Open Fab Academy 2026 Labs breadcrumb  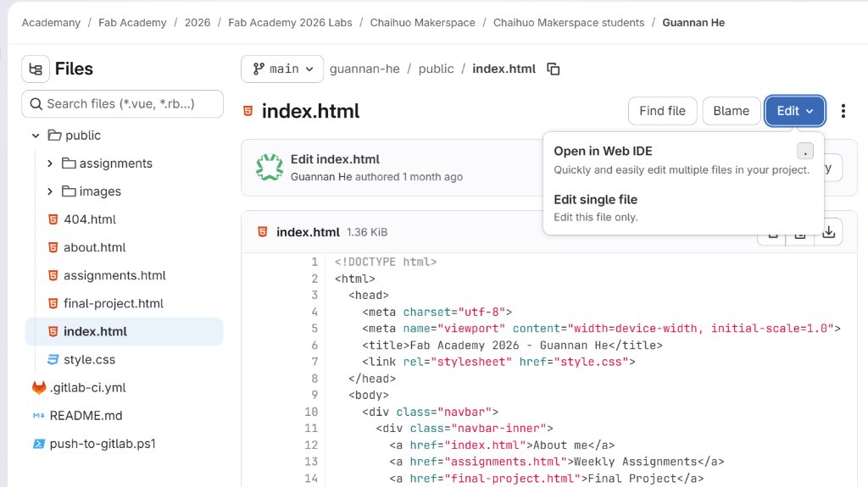(x=290, y=23)
